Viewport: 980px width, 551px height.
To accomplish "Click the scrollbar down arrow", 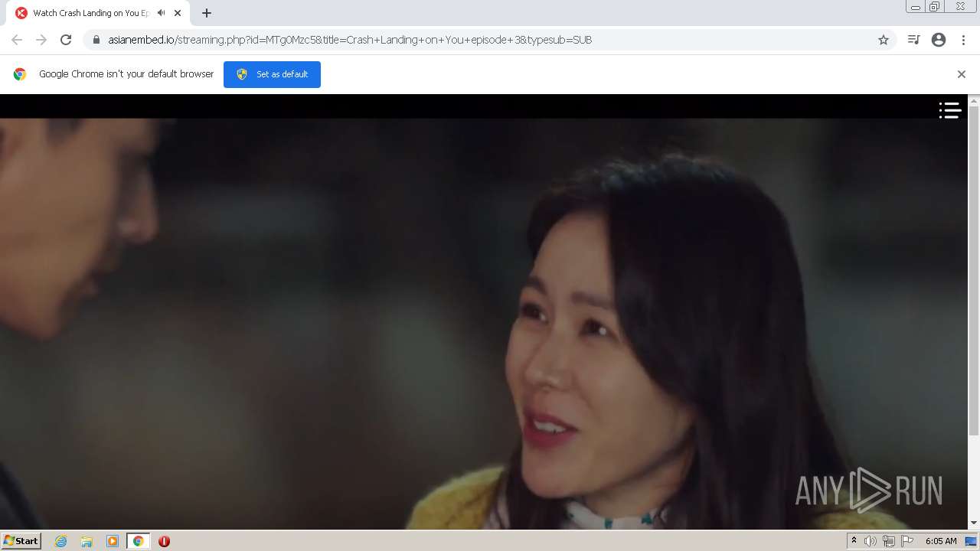I will [974, 523].
